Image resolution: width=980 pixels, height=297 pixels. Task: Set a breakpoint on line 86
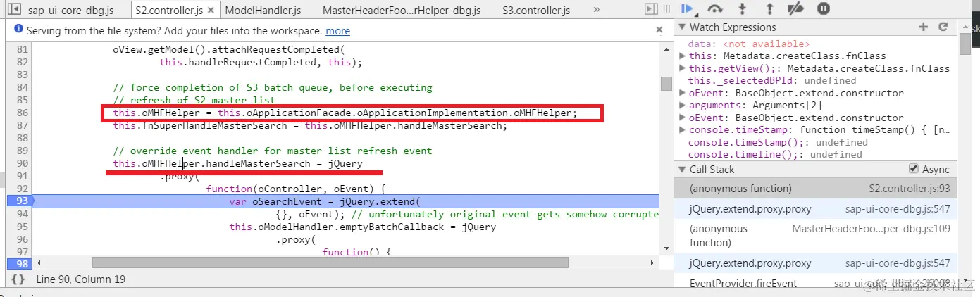point(21,113)
